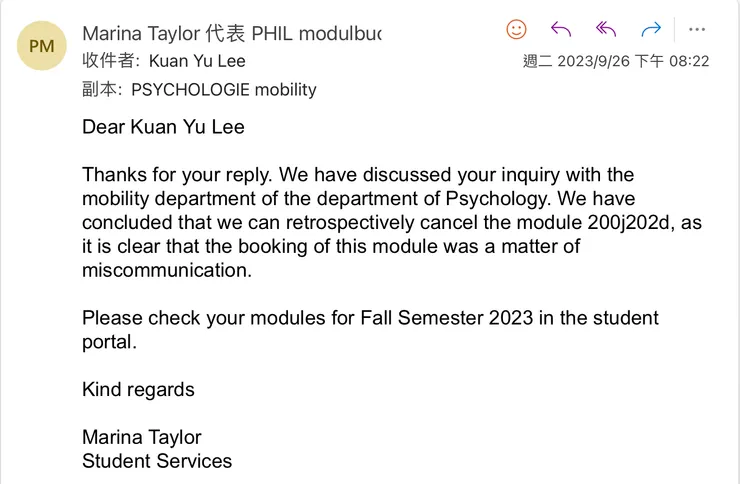The width and height of the screenshot is (740, 484).
Task: Click the PM sender avatar
Action: click(42, 46)
